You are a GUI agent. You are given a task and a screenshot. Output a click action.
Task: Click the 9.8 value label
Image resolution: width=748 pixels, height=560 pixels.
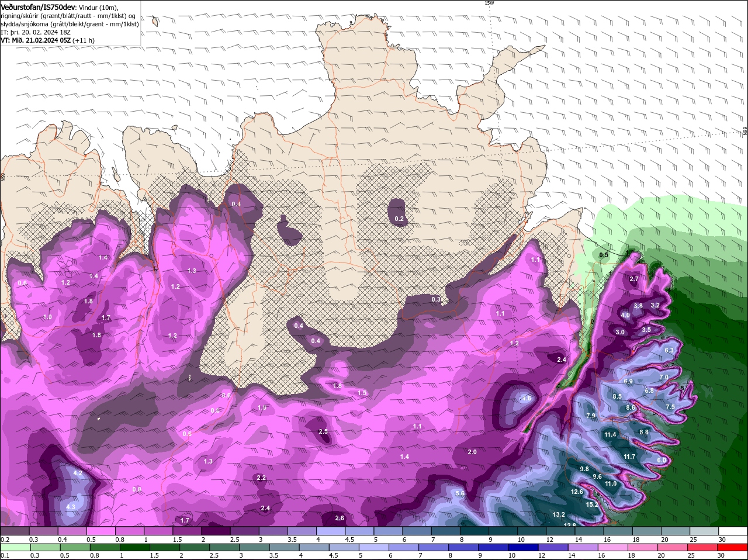click(584, 469)
